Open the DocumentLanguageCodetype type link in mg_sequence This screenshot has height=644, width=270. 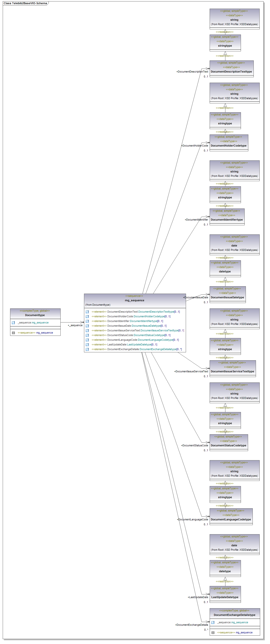click(x=155, y=340)
